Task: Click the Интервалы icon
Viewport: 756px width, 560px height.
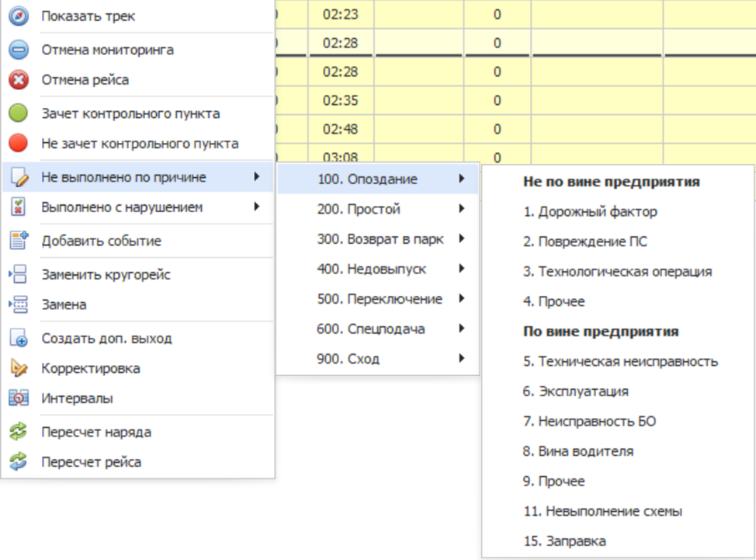Action: (19, 398)
